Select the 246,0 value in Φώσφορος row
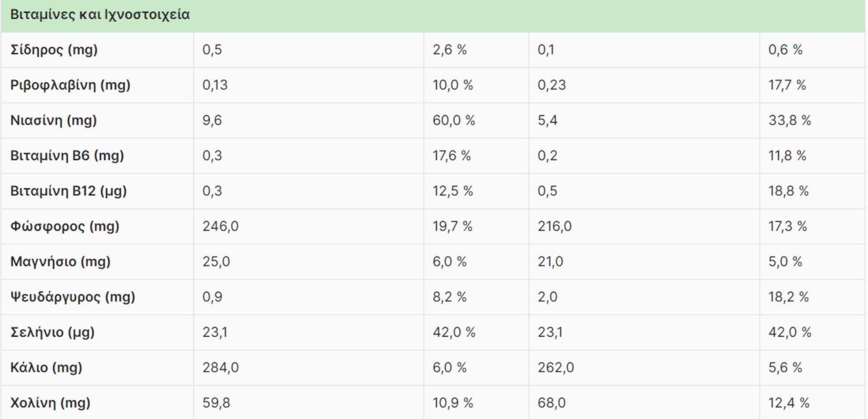 220,226
